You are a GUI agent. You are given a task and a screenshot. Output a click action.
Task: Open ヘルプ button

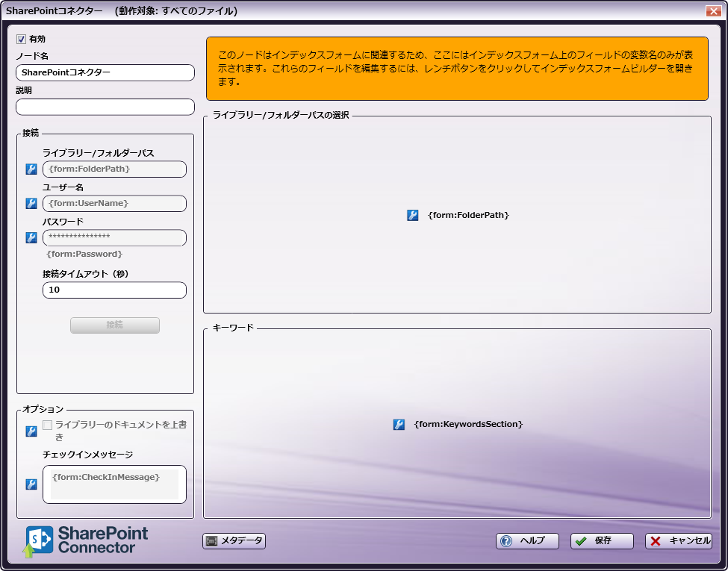(527, 541)
